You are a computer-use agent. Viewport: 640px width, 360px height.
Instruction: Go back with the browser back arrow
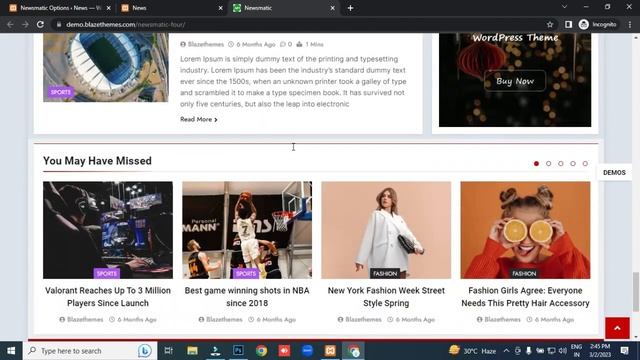tap(10, 24)
